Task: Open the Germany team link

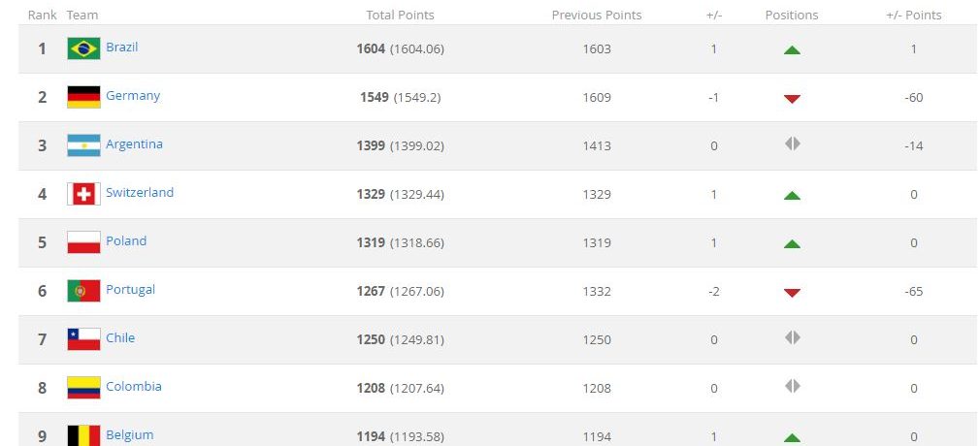Action: [x=133, y=96]
